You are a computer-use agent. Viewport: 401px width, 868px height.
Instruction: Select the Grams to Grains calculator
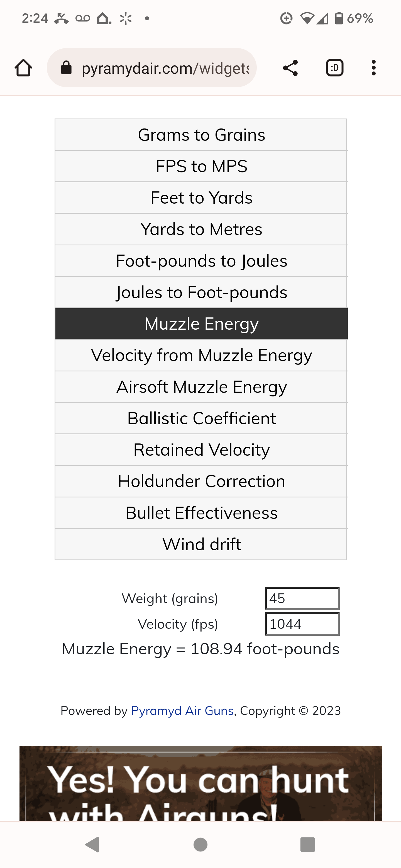(201, 135)
